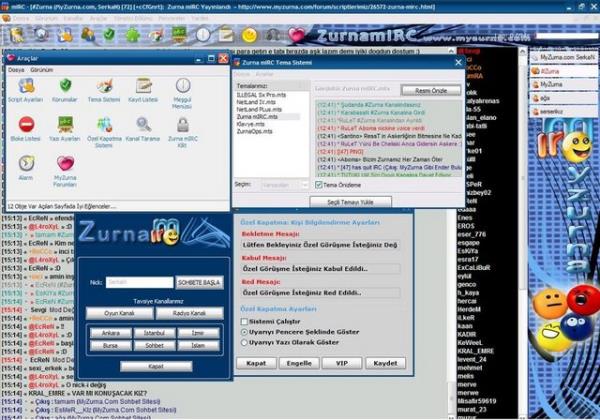Screen dimensions: 600x420
Task: Select Zurna mIRC.mts in the themes list
Action: (254, 116)
